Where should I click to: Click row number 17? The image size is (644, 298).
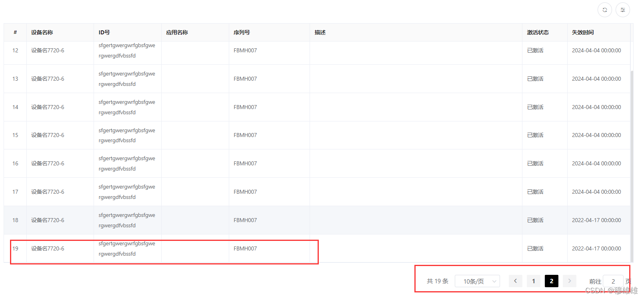click(x=15, y=192)
